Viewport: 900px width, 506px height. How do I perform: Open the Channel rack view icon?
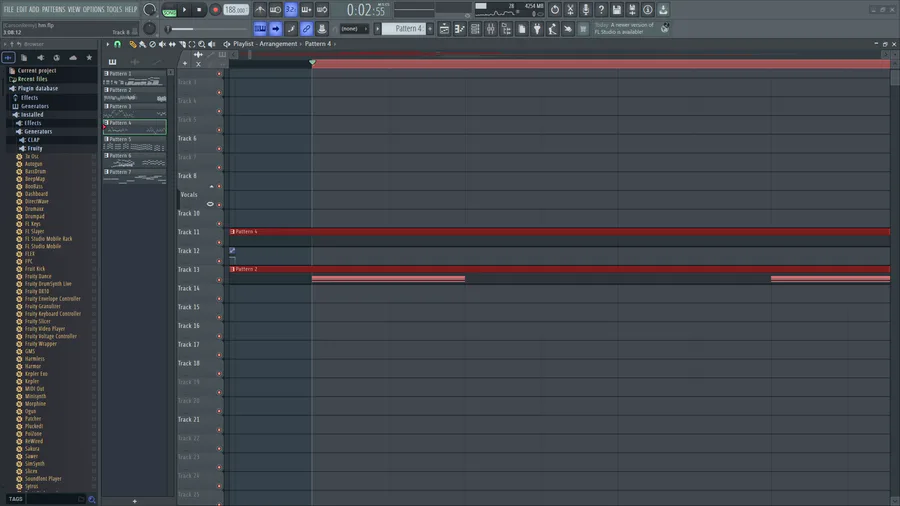pyautogui.click(x=475, y=29)
